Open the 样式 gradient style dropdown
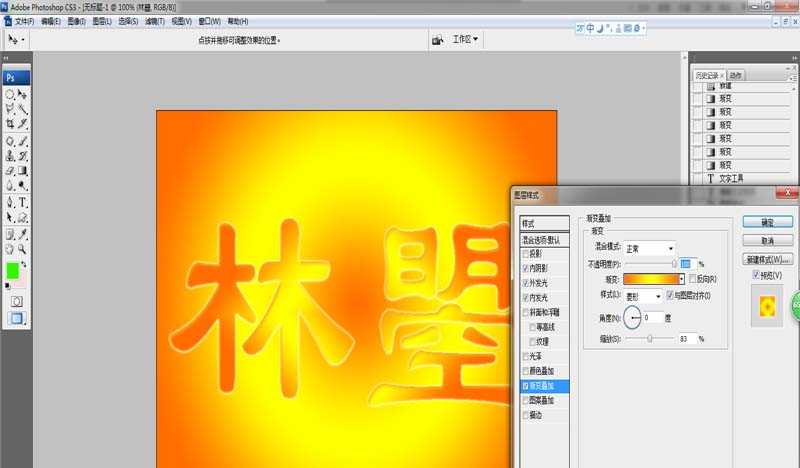 click(644, 297)
